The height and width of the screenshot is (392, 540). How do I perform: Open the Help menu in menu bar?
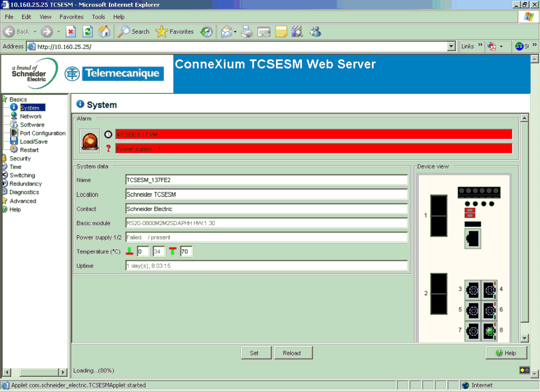coord(119,17)
